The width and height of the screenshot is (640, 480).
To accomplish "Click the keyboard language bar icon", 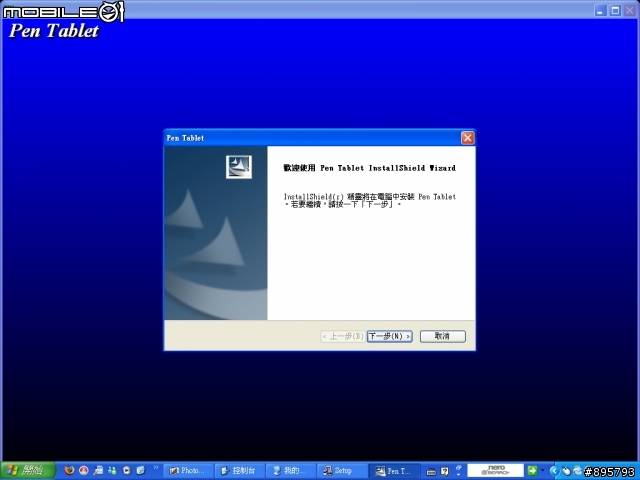I will pyautogui.click(x=431, y=472).
